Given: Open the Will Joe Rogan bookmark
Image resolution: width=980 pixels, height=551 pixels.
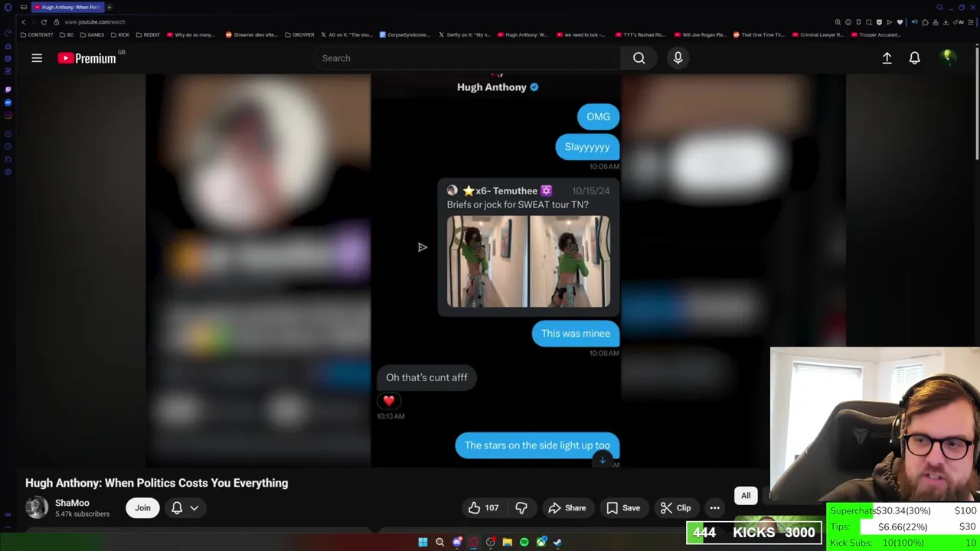Looking at the screenshot, I should coord(700,34).
